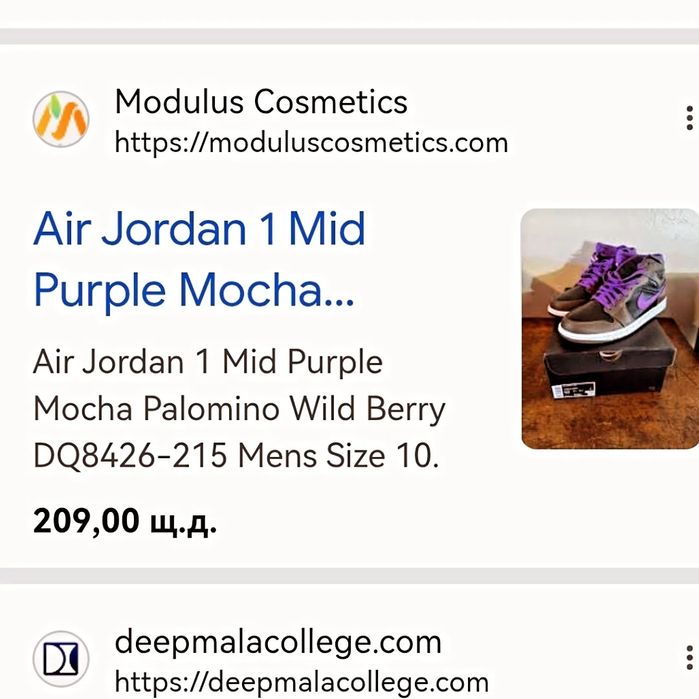
Task: Open the https://deepmalacollege.com URL
Action: point(301,682)
